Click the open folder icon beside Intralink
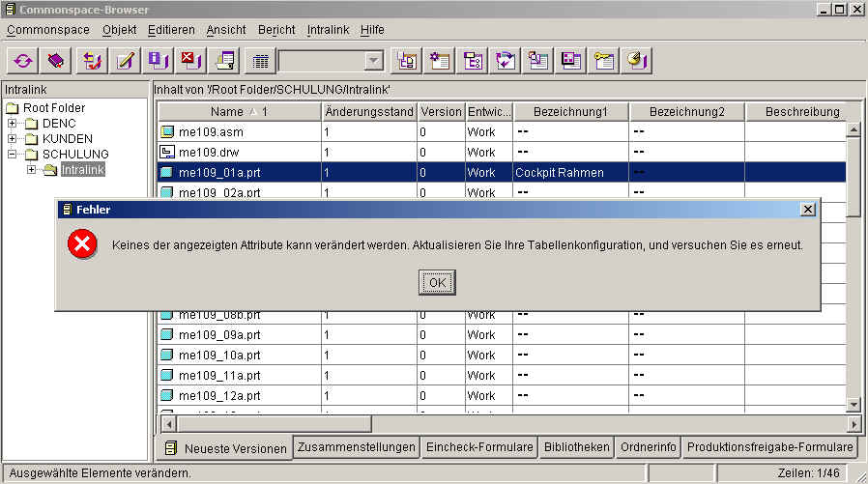This screenshot has width=868, height=484. click(50, 170)
